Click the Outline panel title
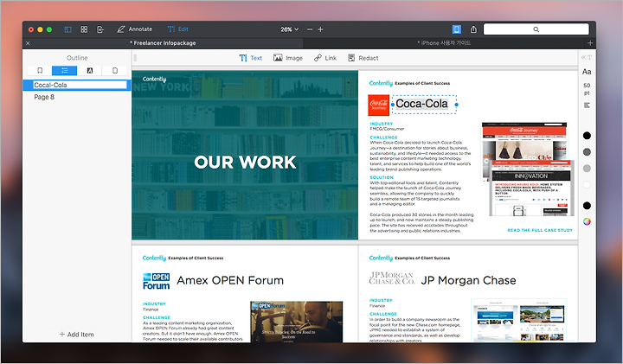 pos(77,58)
